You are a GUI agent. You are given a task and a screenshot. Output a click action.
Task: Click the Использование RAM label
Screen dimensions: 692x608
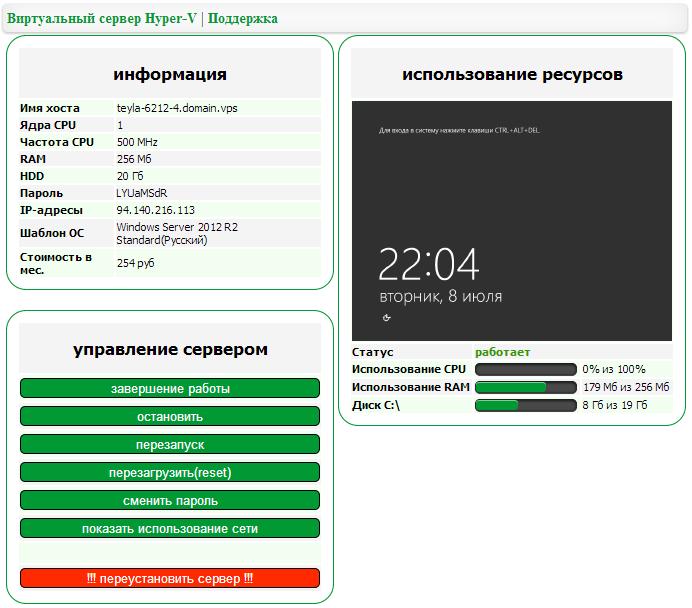[x=410, y=387]
